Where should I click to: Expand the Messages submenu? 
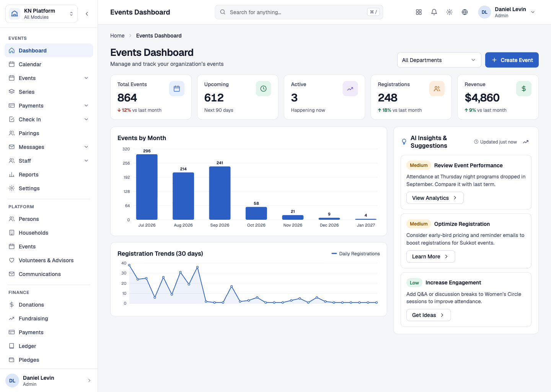coord(86,147)
